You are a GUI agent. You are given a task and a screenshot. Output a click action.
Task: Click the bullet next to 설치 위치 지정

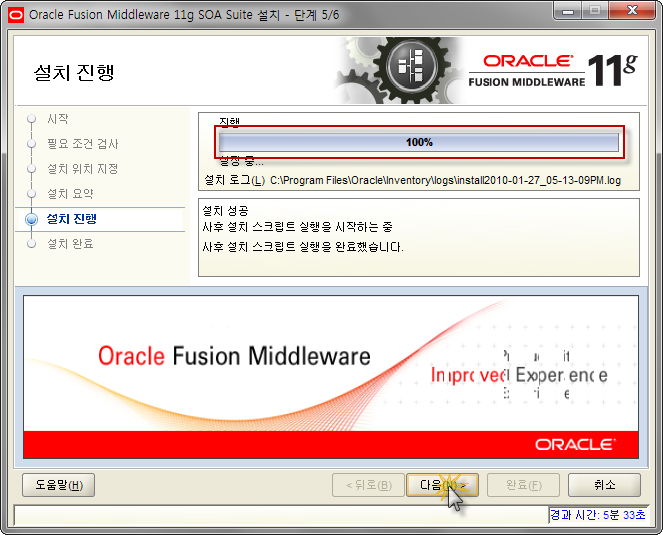pos(31,169)
